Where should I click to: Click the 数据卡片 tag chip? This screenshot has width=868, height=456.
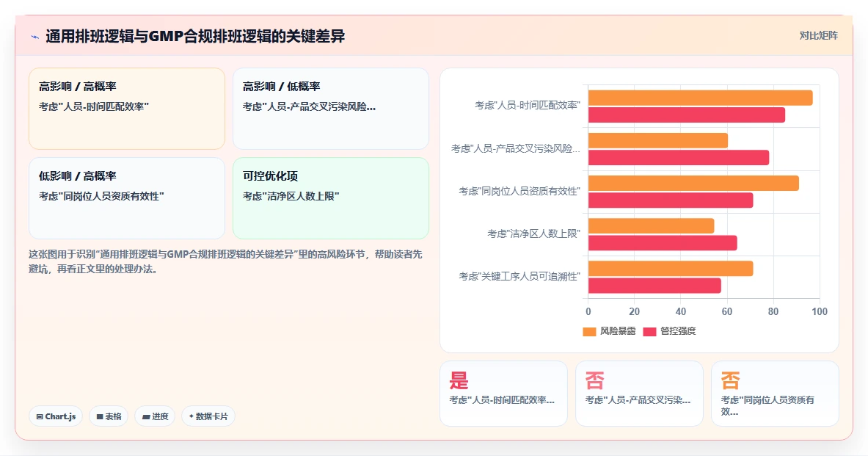[x=208, y=416]
